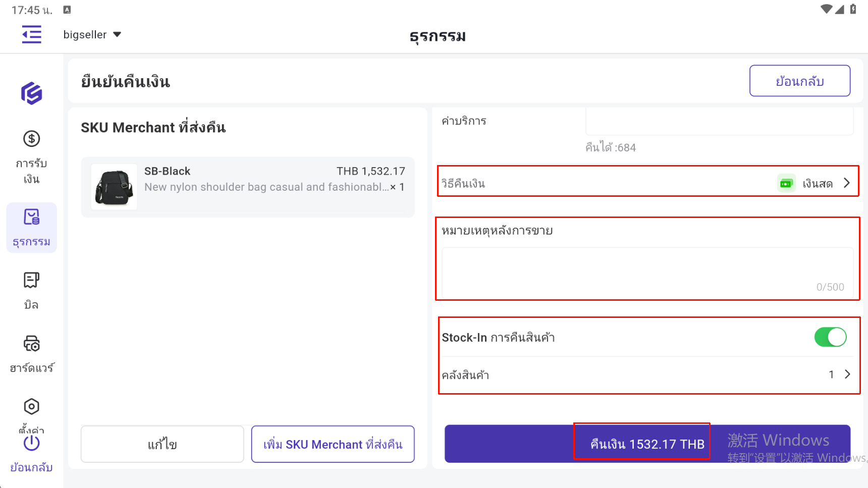Viewport: 868px width, 488px height.
Task: Expand คลังสินค้า warehouse chevron
Action: [847, 374]
